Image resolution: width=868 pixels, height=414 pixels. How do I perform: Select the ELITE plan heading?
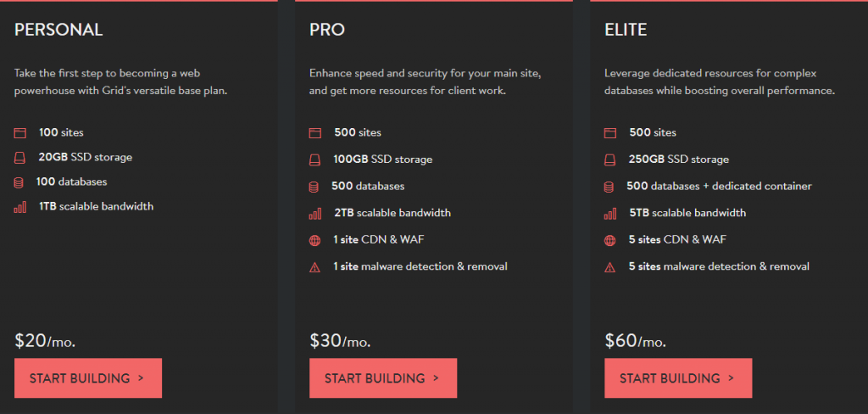tap(626, 30)
